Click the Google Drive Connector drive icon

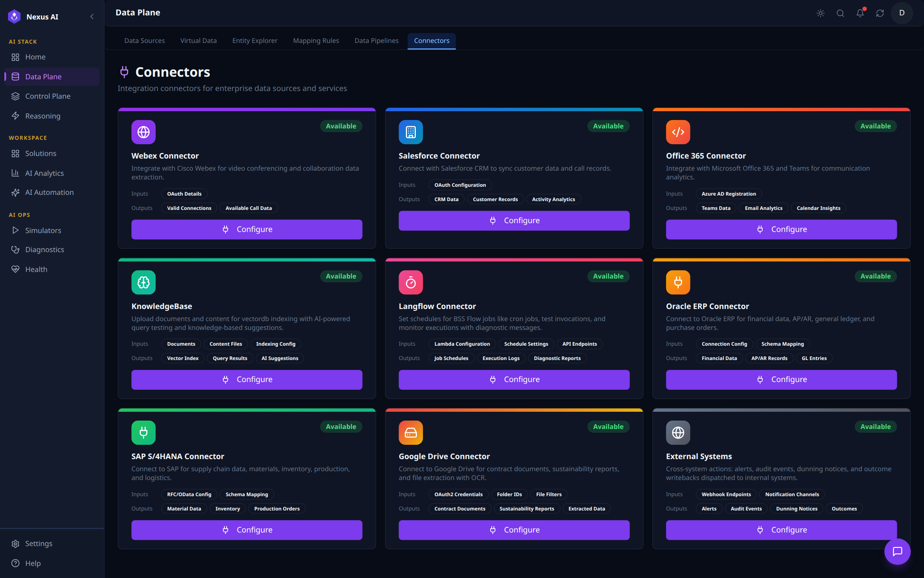[411, 433]
